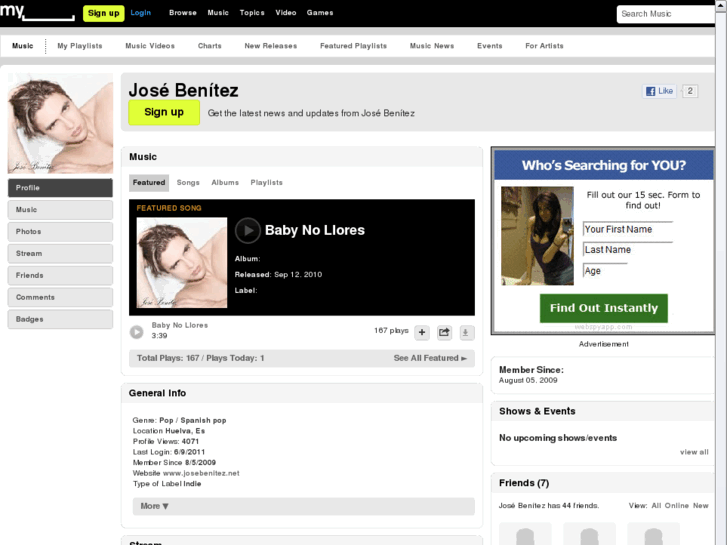Viewport: 727px width, 545px height.
Task: Open Photos in the sidebar
Action: tap(60, 231)
